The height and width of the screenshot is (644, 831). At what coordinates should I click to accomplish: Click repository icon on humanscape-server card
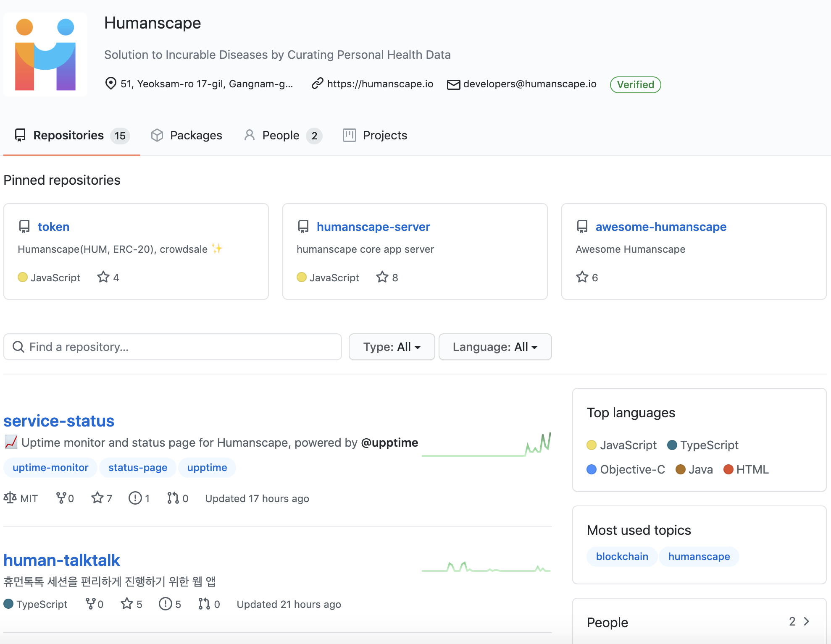tap(303, 227)
